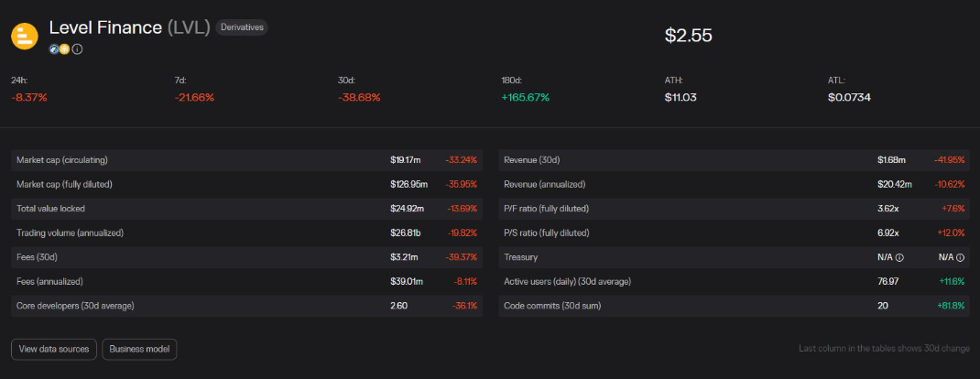
Task: Click info icon beside Treasury 30d change N/A
Action: click(960, 258)
